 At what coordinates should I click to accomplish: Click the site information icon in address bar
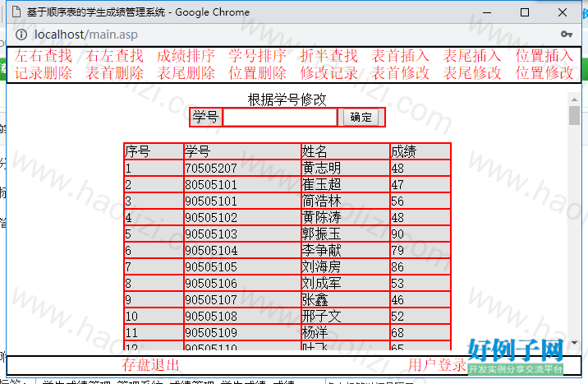click(x=21, y=35)
